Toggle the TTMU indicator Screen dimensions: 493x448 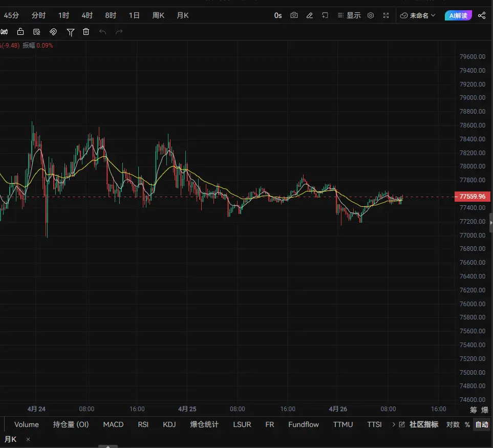pos(343,424)
